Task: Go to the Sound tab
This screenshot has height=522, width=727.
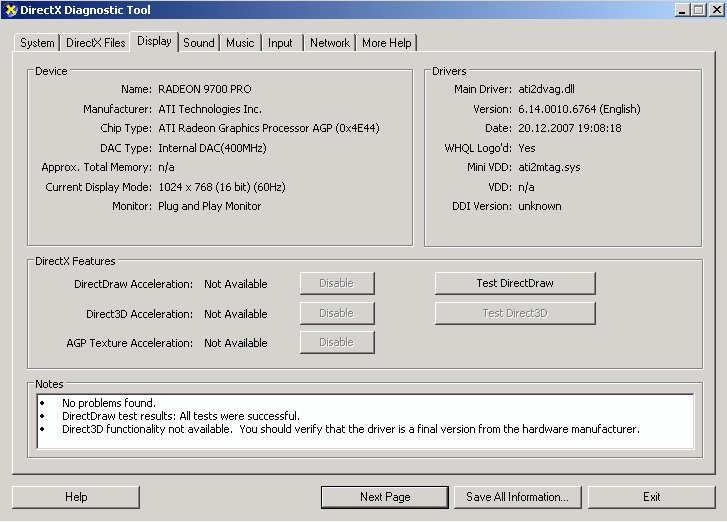Action: point(199,43)
